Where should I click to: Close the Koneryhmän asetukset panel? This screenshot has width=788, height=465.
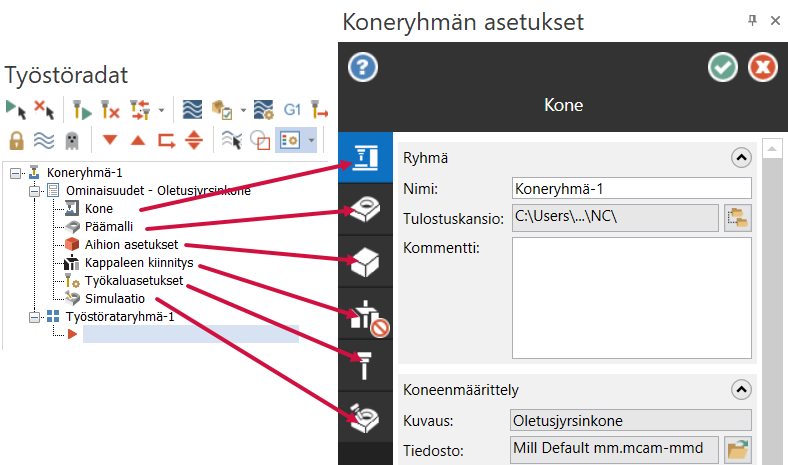[775, 21]
